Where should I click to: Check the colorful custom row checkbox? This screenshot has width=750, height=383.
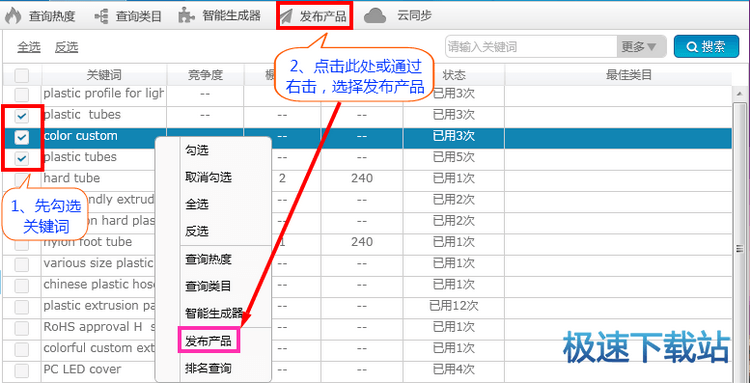coord(22,349)
